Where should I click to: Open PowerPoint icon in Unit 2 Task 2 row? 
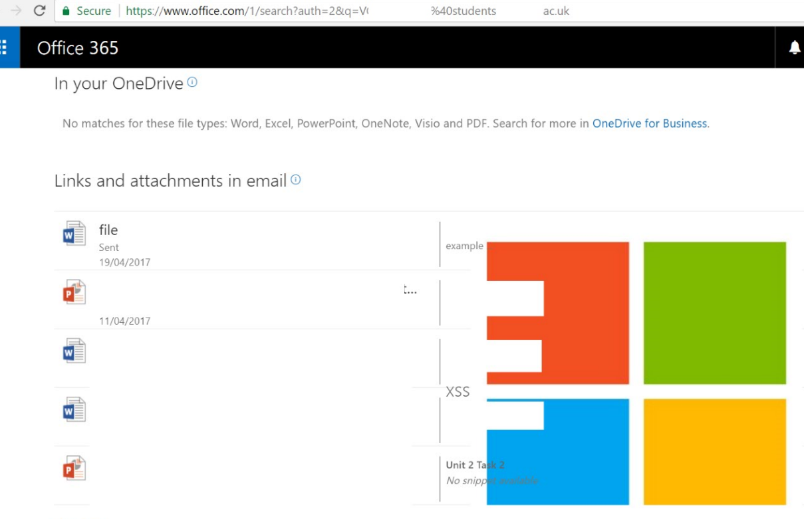coord(74,468)
